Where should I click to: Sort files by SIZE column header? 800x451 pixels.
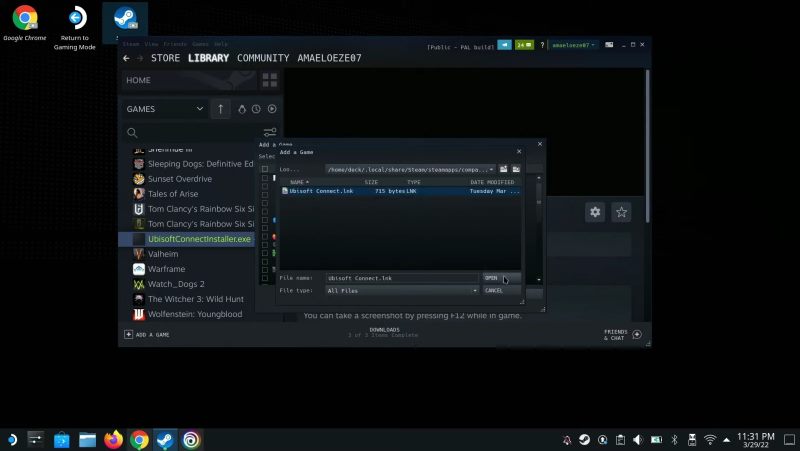371,182
